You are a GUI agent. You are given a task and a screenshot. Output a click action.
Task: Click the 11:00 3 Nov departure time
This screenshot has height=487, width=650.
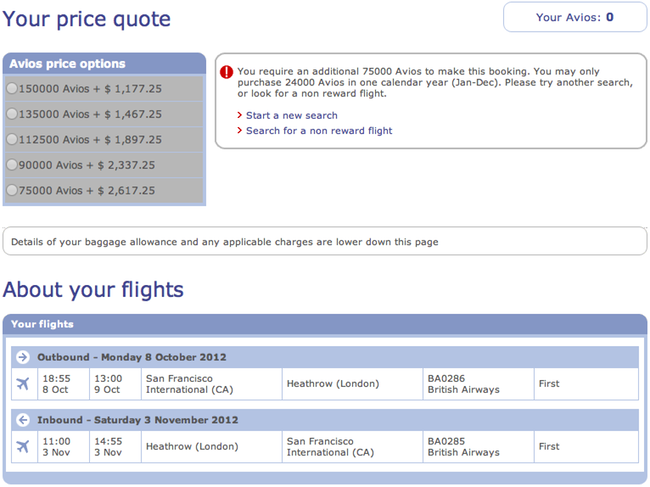pos(63,446)
